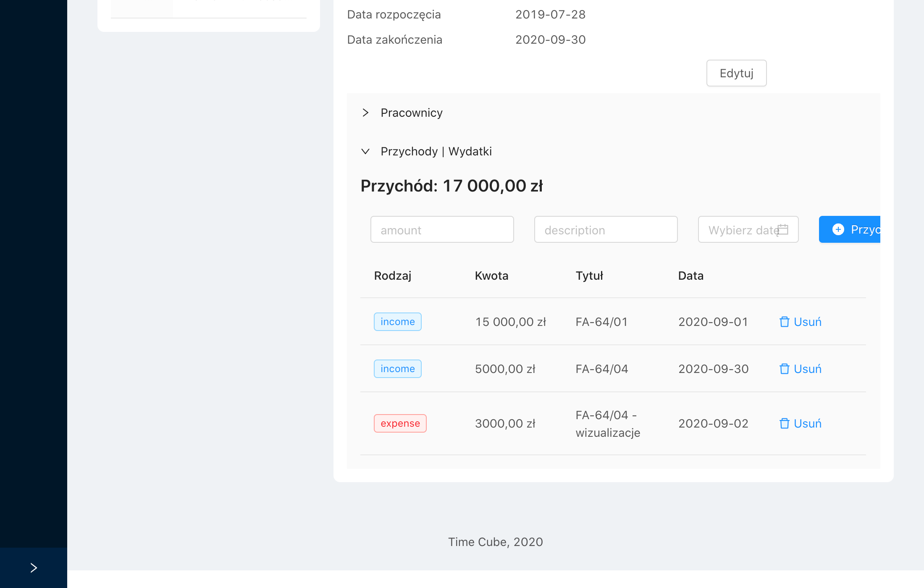
Task: Click the Data zakończenia label
Action: point(394,39)
